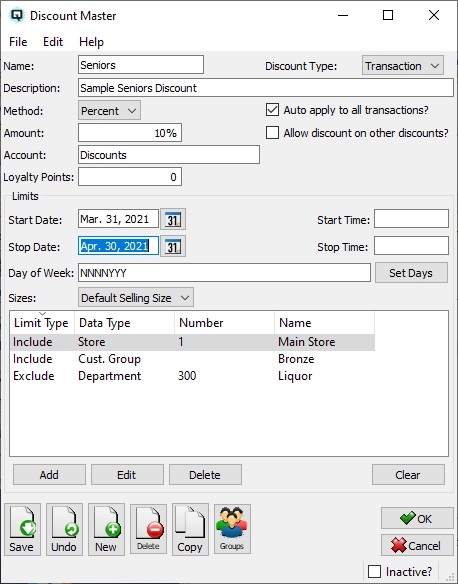
Task: Open the Edit menu
Action: pyautogui.click(x=53, y=42)
